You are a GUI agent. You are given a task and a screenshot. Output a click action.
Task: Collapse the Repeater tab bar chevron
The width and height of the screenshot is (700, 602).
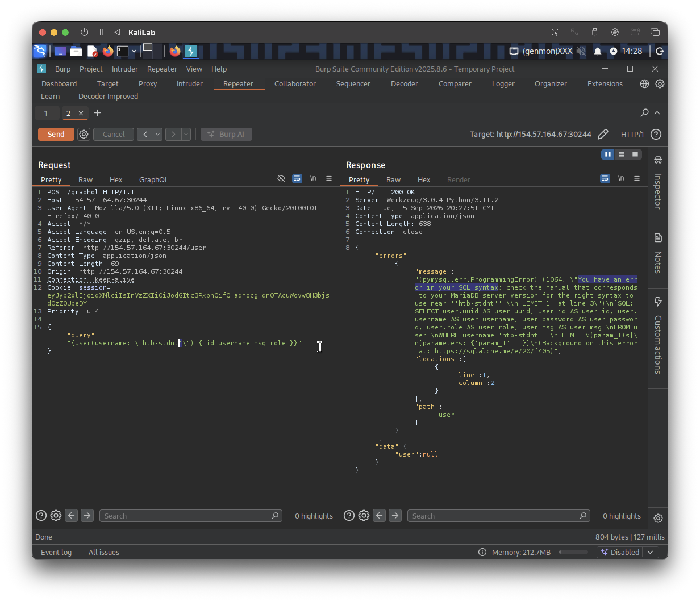click(657, 113)
